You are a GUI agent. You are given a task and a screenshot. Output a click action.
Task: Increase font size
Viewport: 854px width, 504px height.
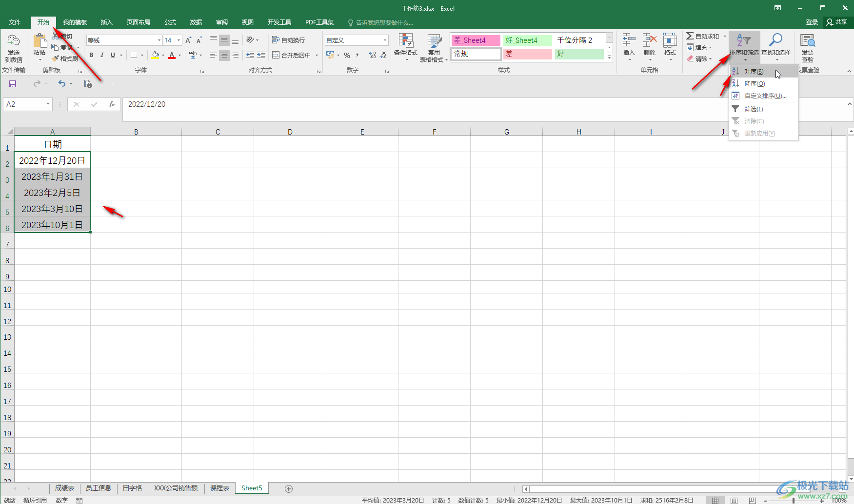coord(188,40)
